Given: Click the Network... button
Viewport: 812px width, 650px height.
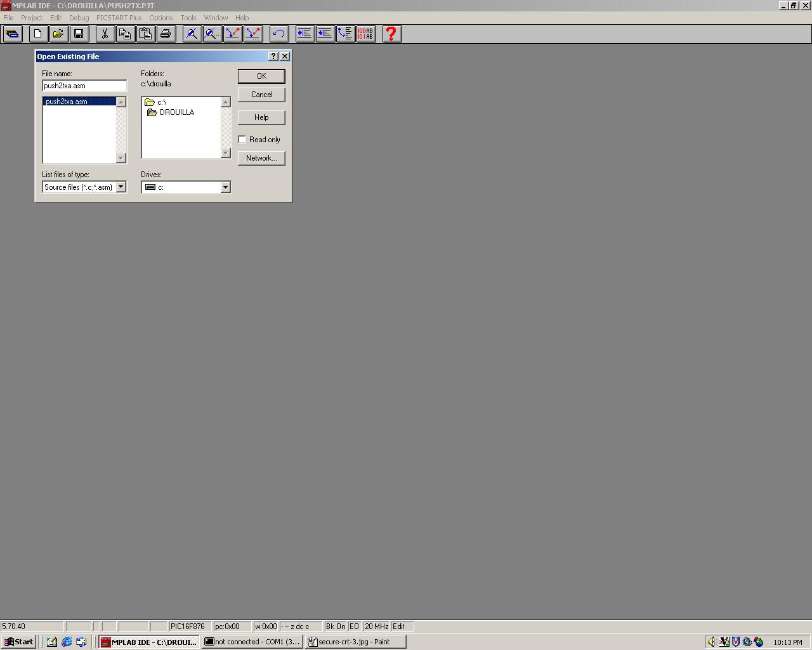Looking at the screenshot, I should 261,158.
